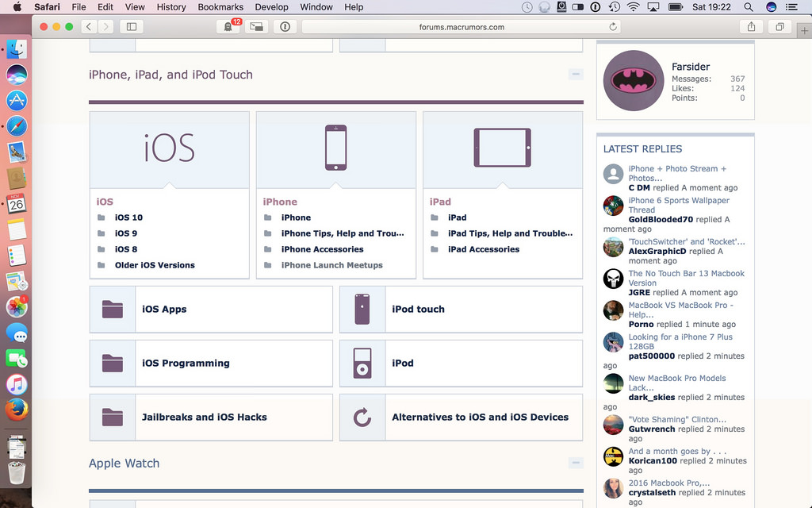Open the iOS 10 subforum
This screenshot has width=812, height=508.
click(x=128, y=217)
